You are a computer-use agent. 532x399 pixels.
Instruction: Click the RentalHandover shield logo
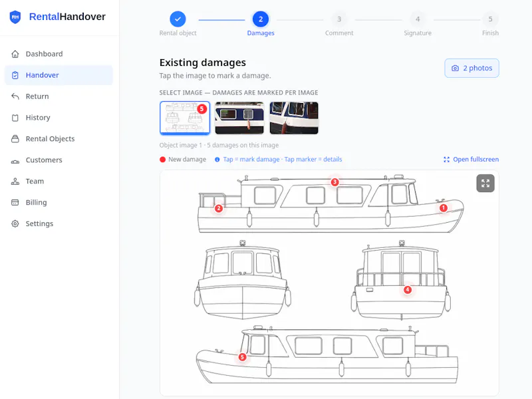[x=15, y=17]
